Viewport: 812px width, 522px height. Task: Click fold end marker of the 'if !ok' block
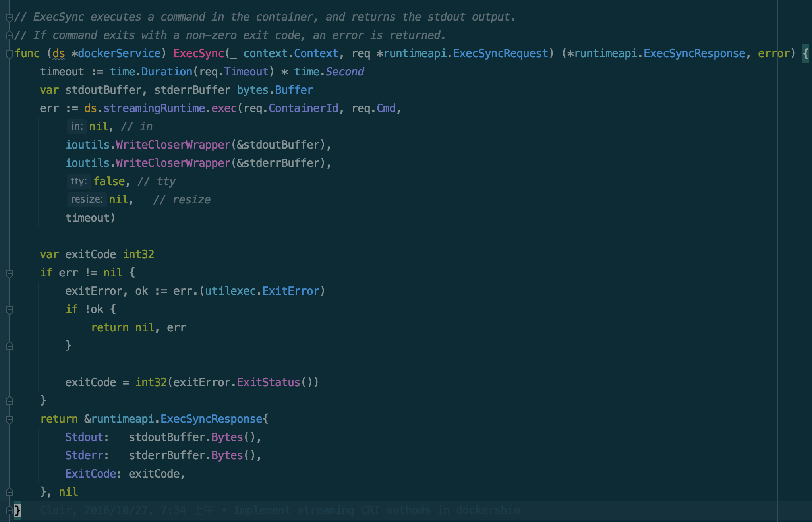click(x=10, y=346)
